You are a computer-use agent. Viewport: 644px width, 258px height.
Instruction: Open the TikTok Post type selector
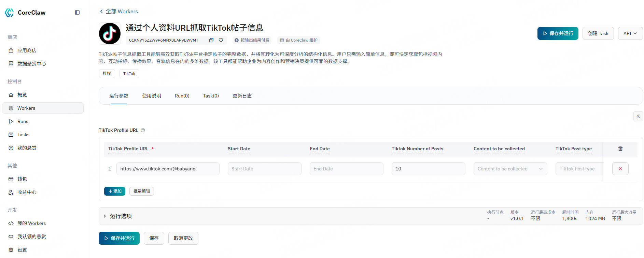[x=578, y=169]
